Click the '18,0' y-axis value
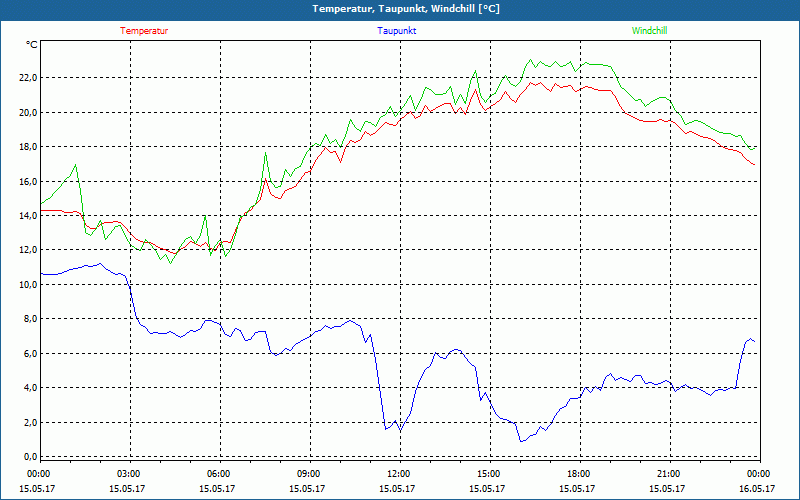The image size is (800, 500). [x=28, y=147]
